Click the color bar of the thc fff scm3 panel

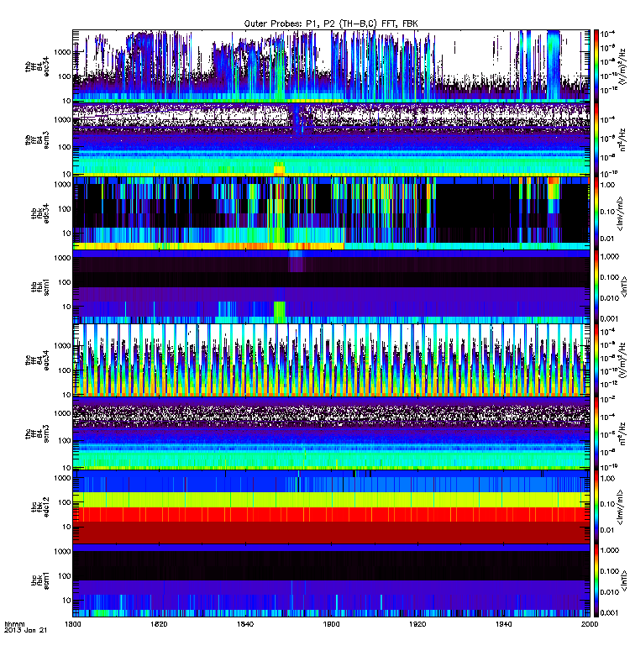596,433
